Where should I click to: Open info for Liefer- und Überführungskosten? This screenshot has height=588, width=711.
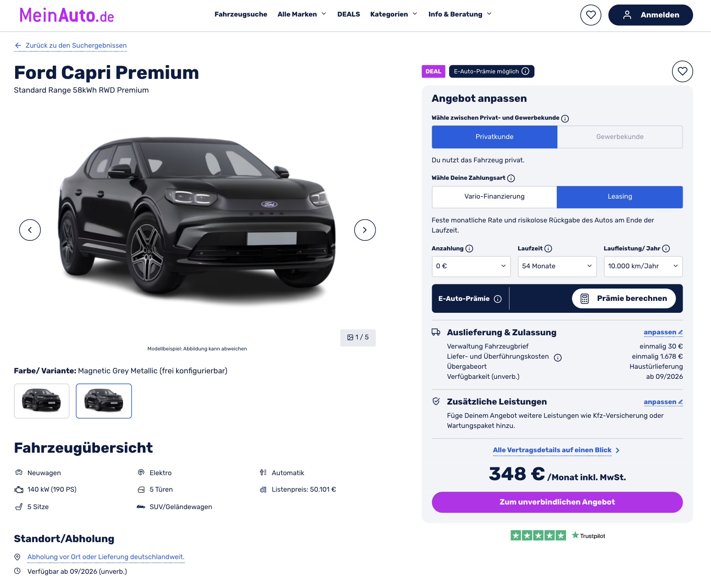pos(558,358)
